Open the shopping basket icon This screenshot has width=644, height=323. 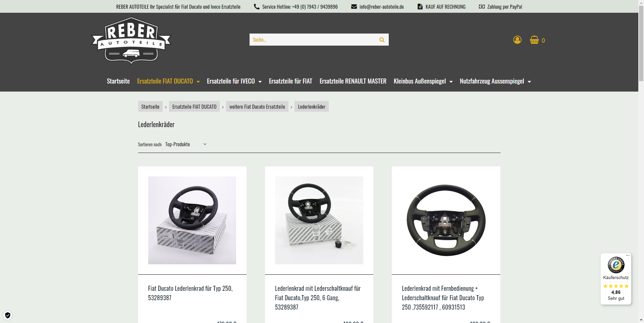[534, 40]
